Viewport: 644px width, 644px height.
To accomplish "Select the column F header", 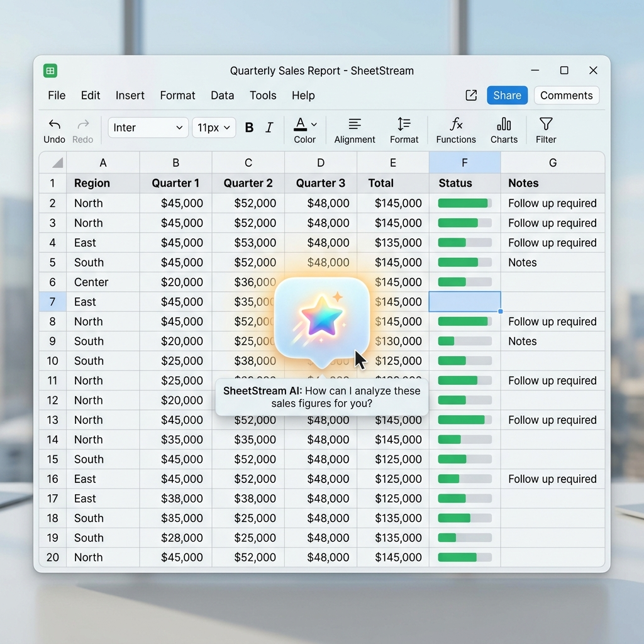I will (465, 163).
